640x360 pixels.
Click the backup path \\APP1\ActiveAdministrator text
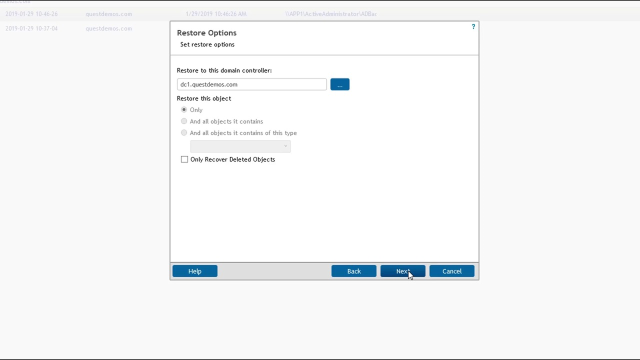[331, 14]
